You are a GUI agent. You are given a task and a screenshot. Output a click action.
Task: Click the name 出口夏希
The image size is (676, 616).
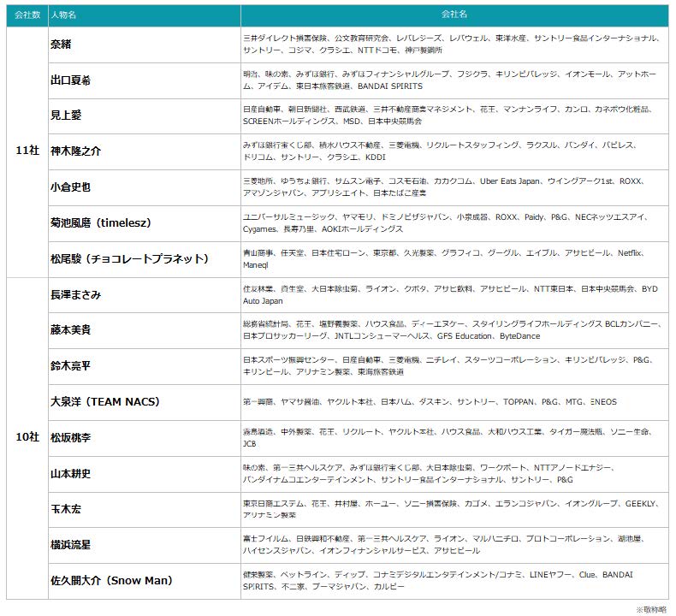pos(72,80)
